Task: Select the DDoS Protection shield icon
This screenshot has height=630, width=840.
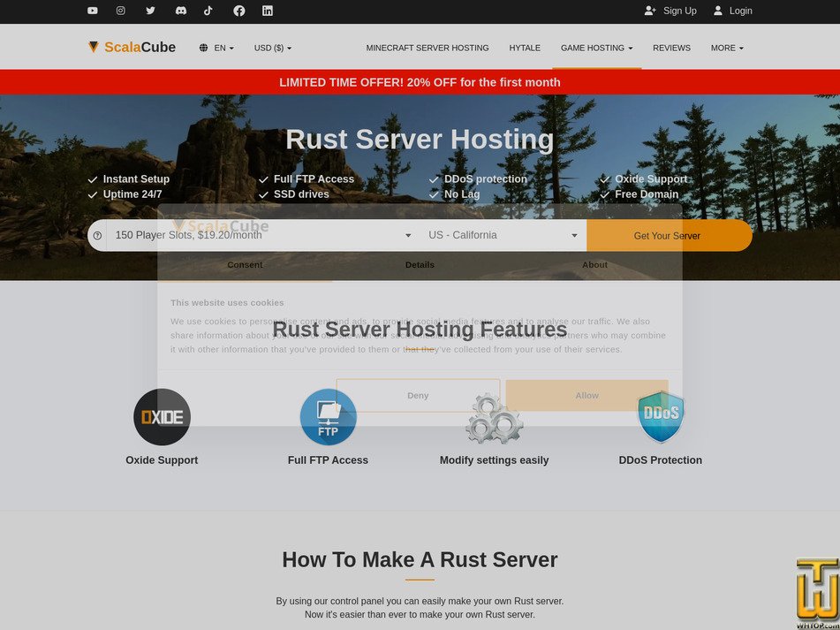Action: tap(660, 414)
